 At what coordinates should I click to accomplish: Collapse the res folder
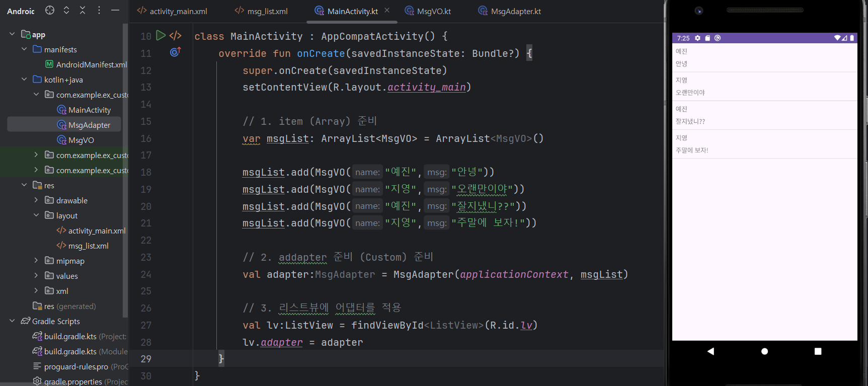(x=24, y=185)
